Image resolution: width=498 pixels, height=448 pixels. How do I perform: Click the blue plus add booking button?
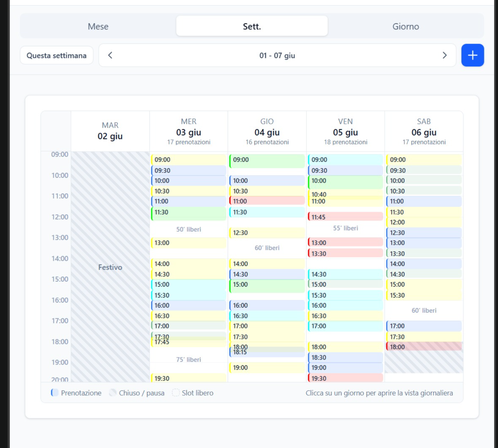tap(472, 55)
